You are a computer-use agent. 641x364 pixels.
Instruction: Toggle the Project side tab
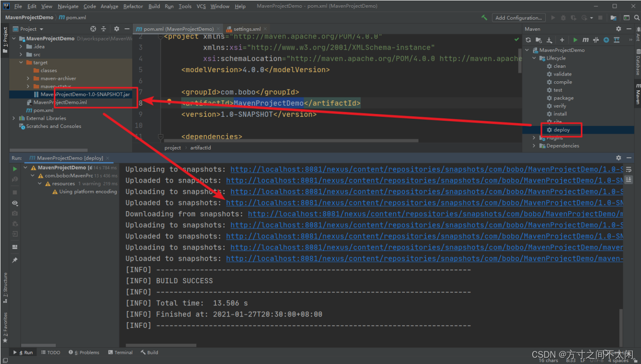click(5, 39)
